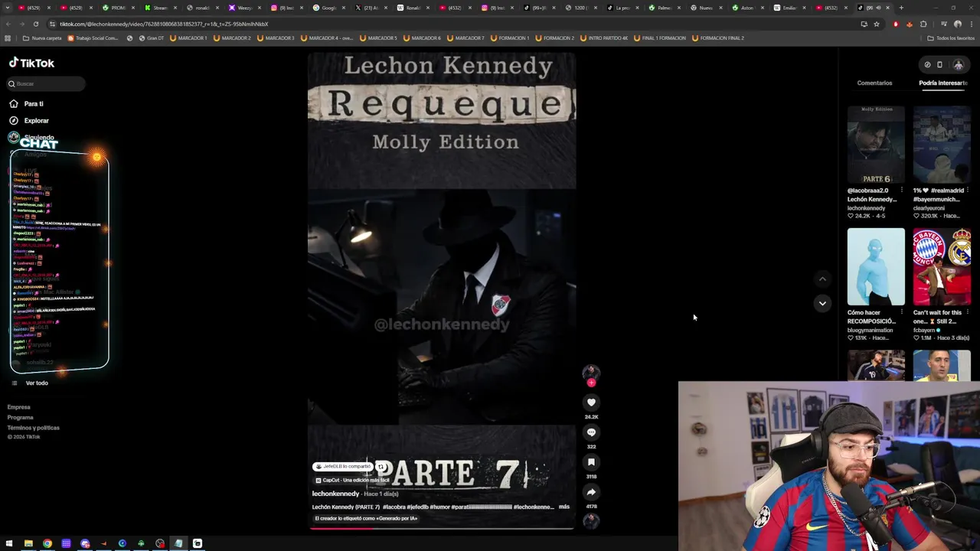Open the Gran DT bookmark
The image size is (980, 551).
point(152,37)
